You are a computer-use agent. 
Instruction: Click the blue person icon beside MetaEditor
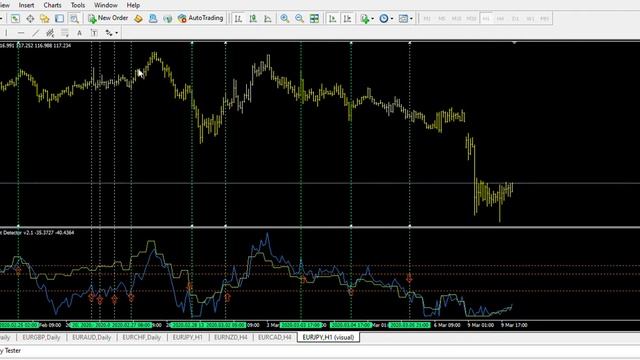click(x=153, y=18)
